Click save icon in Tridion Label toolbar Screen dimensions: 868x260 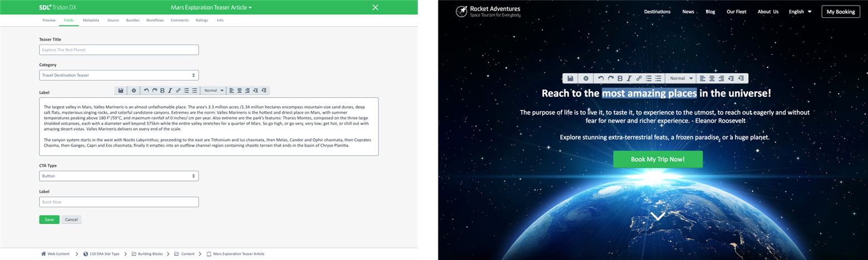pyautogui.click(x=121, y=91)
